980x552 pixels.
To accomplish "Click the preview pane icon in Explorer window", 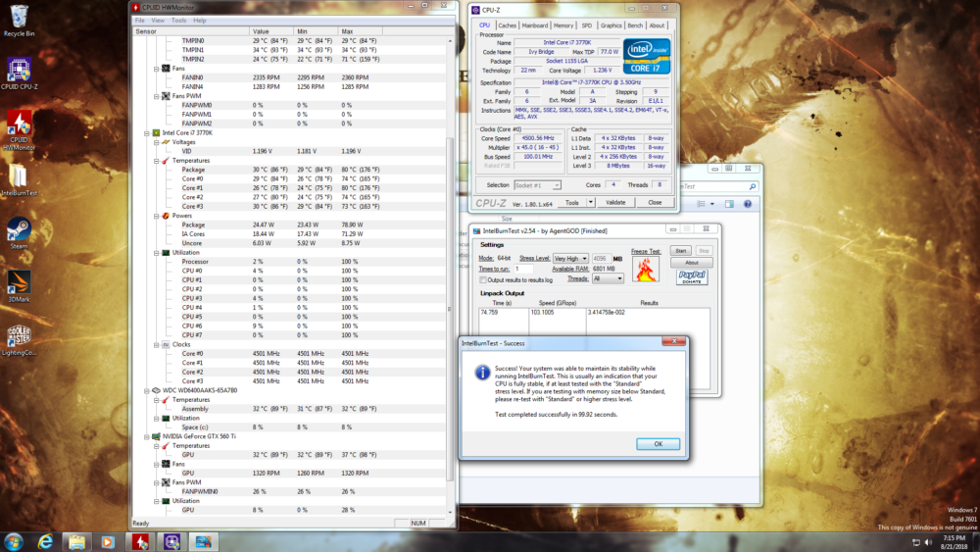I will [x=729, y=204].
